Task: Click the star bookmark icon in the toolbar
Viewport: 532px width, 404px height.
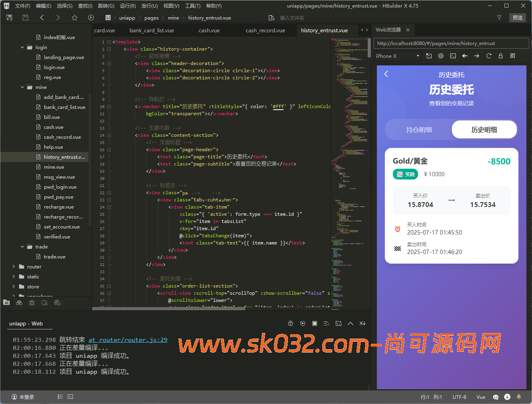Action: 75,18
